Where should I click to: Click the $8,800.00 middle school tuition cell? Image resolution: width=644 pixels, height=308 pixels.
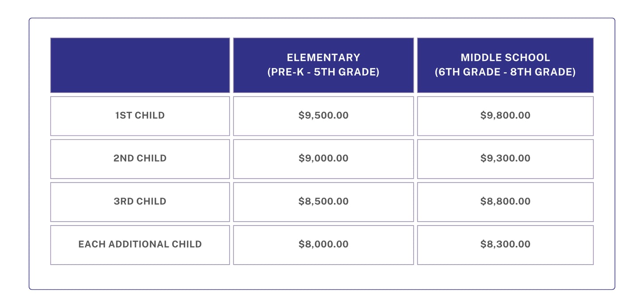tap(505, 202)
